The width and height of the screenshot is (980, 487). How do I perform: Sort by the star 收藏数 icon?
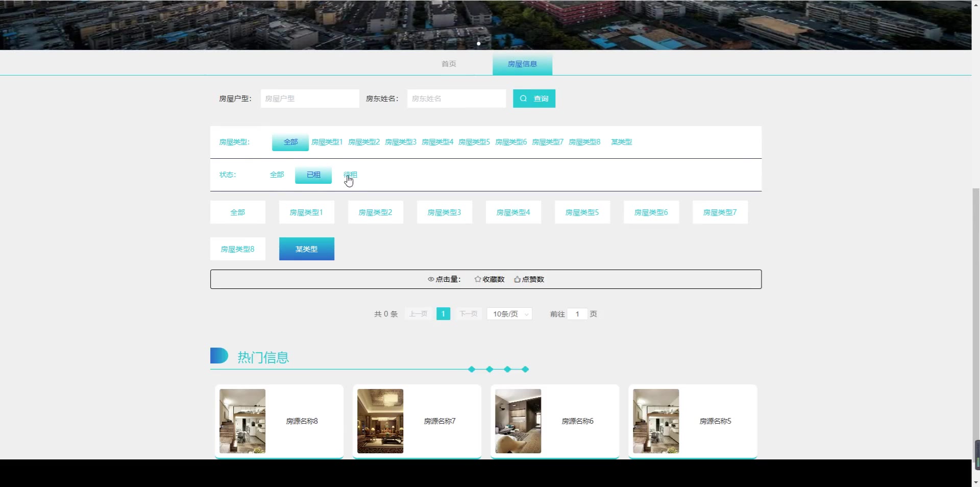coord(478,279)
